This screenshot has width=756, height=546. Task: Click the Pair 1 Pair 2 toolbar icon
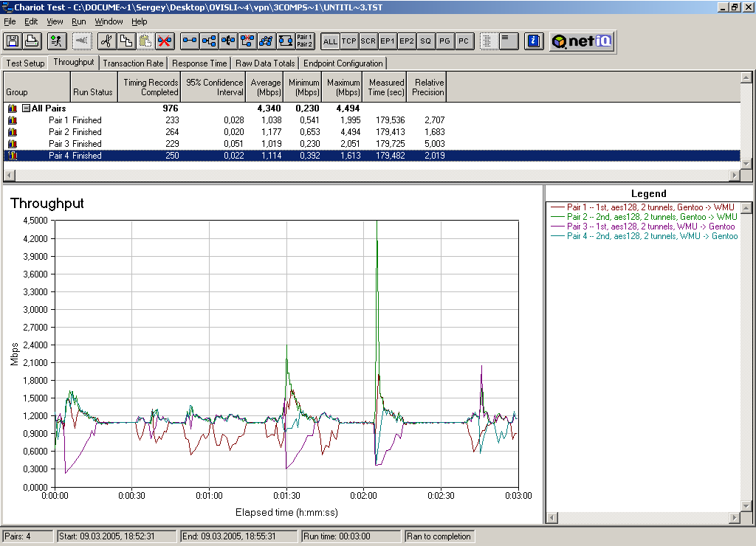click(x=304, y=41)
